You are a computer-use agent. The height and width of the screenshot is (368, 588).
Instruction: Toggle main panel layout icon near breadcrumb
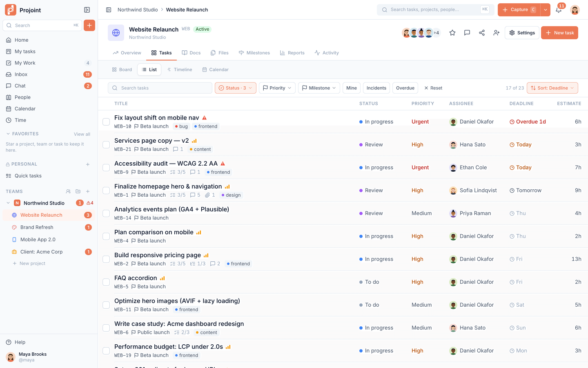click(109, 10)
